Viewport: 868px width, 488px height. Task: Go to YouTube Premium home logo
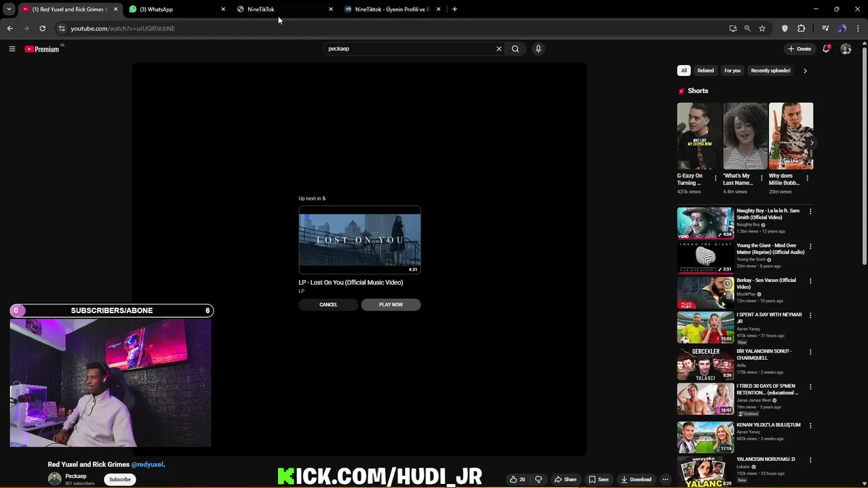pos(42,49)
